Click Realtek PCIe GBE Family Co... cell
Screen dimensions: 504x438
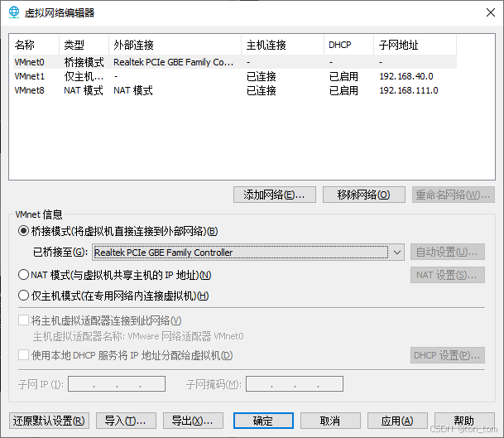(173, 62)
